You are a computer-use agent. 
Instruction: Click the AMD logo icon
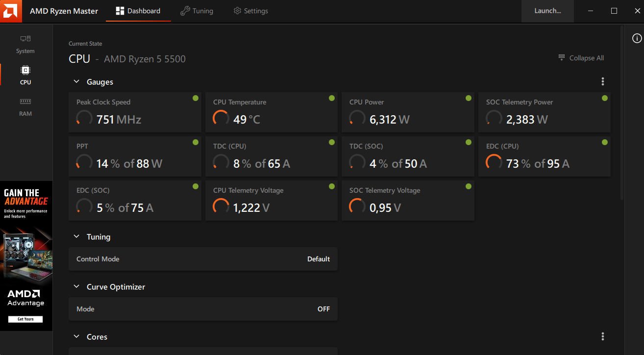tap(11, 11)
